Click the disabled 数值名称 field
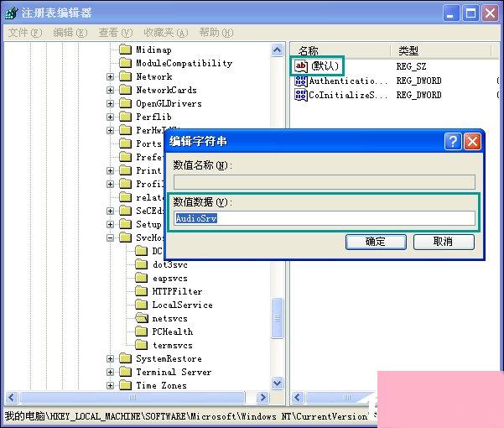 325,182
